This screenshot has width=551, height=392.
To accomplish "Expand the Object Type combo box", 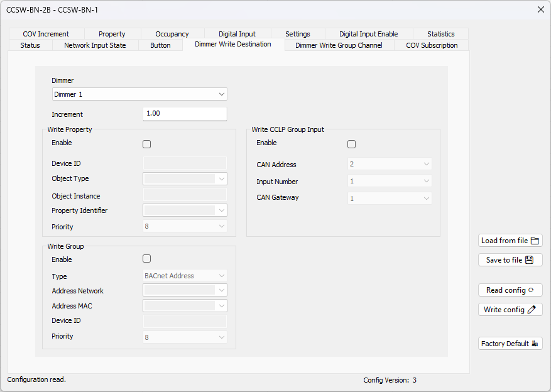I will point(185,179).
